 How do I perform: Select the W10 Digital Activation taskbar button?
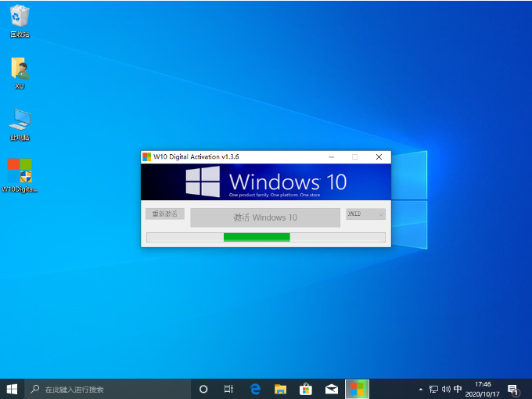(357, 389)
